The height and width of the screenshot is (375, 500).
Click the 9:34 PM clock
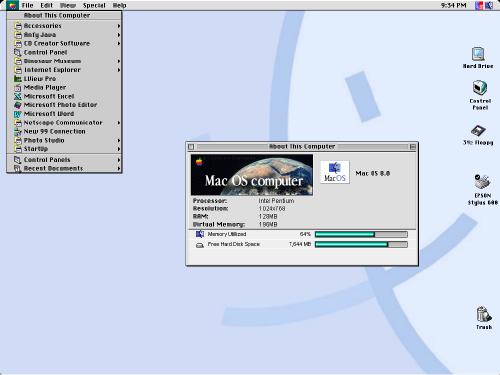pos(453,5)
